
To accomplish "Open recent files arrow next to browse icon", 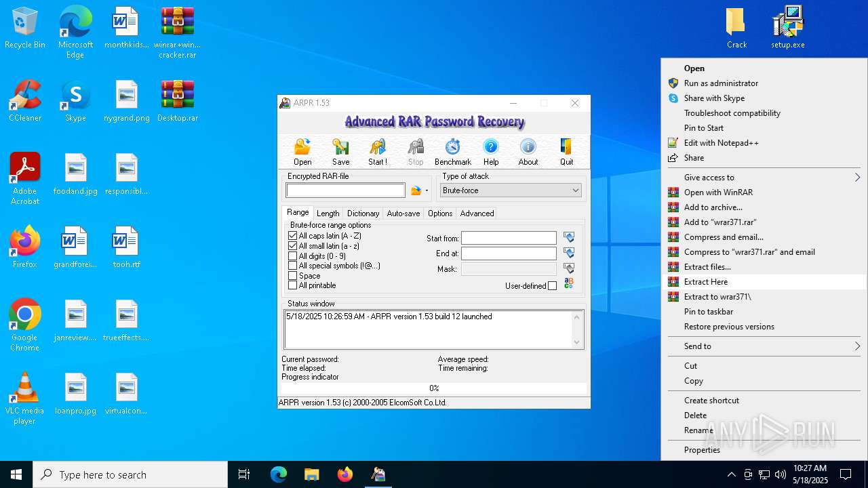I will point(427,191).
